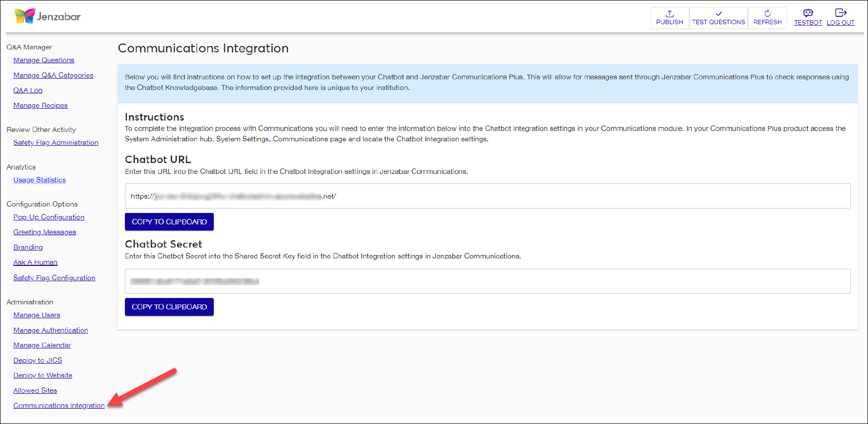Click the Chatbot Secret text field
Screen dimensions: 868x424
pyautogui.click(x=487, y=281)
